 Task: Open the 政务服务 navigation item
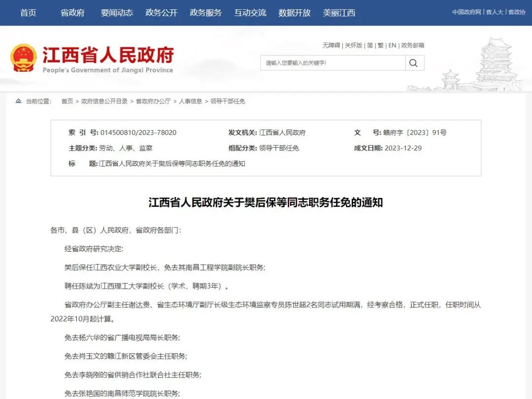coord(205,13)
